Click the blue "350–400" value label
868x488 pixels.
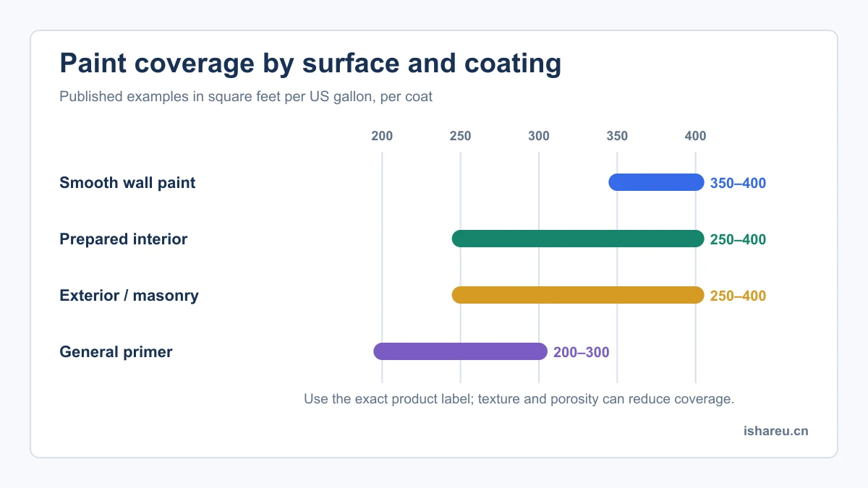(738, 184)
